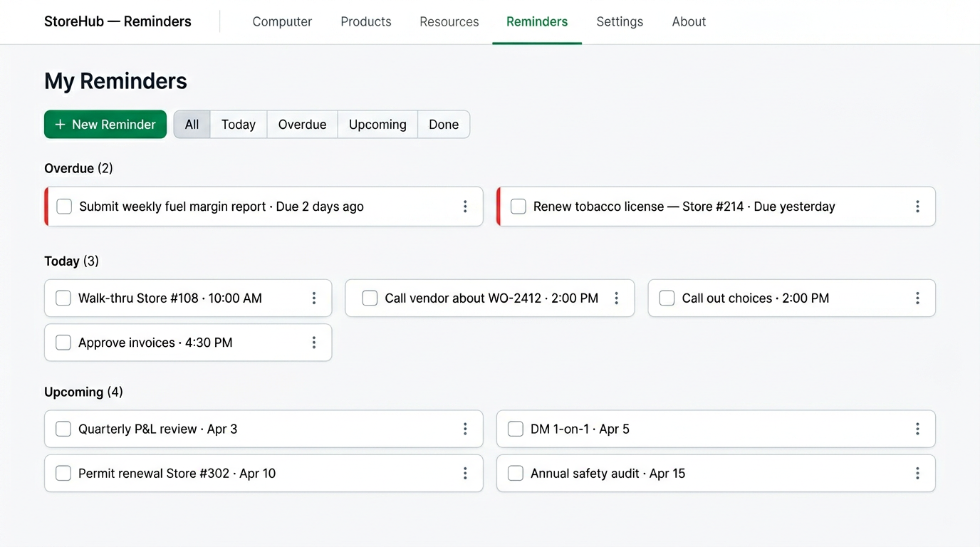Image resolution: width=980 pixels, height=547 pixels.
Task: Check the Quarterly P&L review checkbox
Action: (x=63, y=429)
